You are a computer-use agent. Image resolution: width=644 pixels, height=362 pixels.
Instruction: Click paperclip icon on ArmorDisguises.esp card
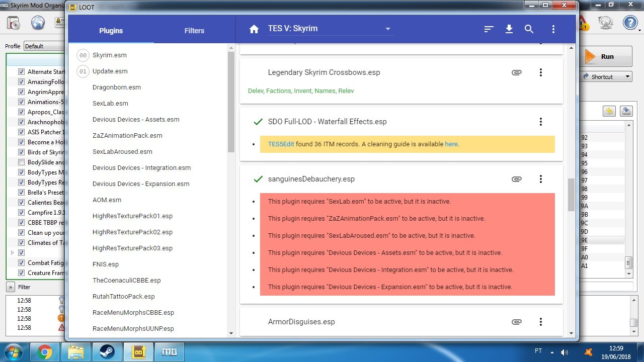(517, 322)
